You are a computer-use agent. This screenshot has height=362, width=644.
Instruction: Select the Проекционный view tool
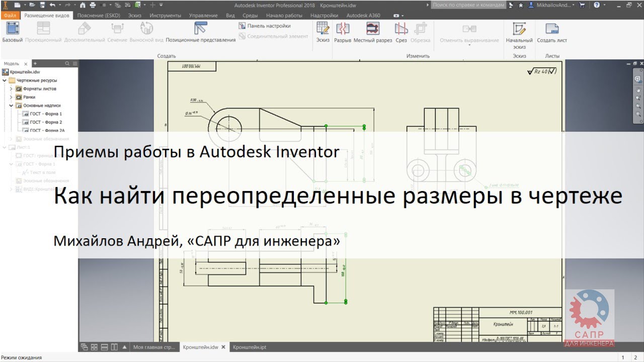tap(43, 32)
